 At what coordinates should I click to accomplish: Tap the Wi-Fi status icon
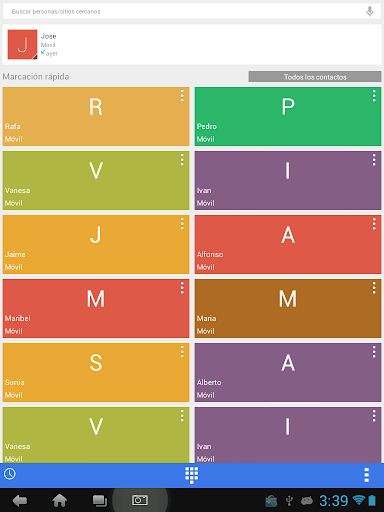coord(359,500)
